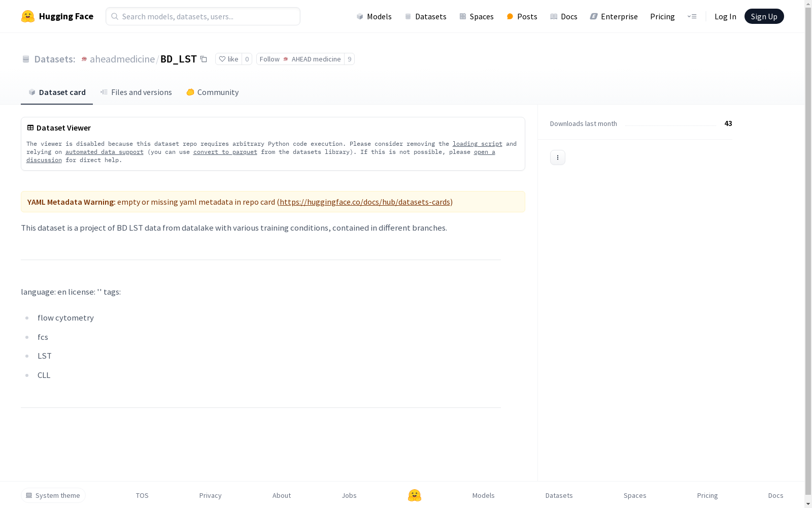
Task: Open the automated data support link
Action: point(104,152)
